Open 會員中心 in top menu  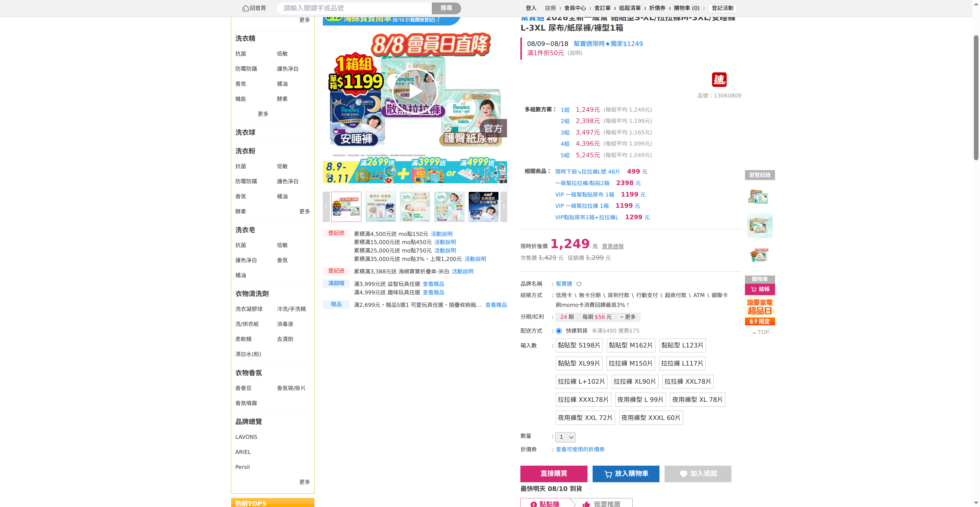click(x=575, y=8)
